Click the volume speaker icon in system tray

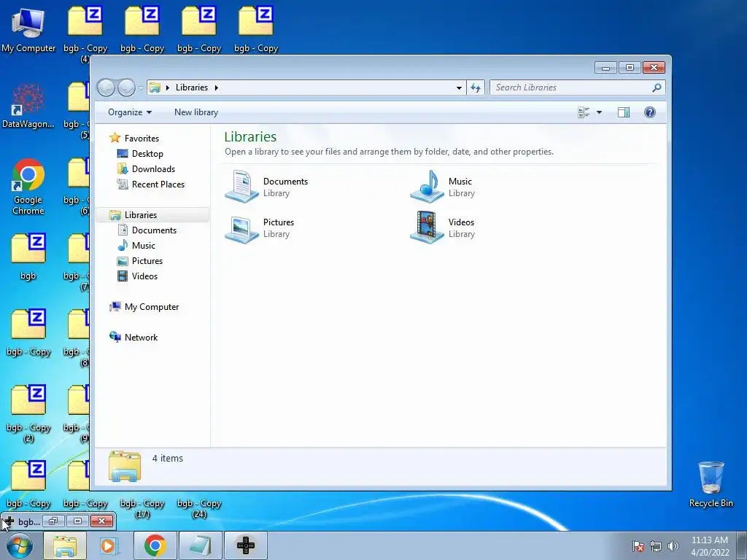[x=673, y=547]
